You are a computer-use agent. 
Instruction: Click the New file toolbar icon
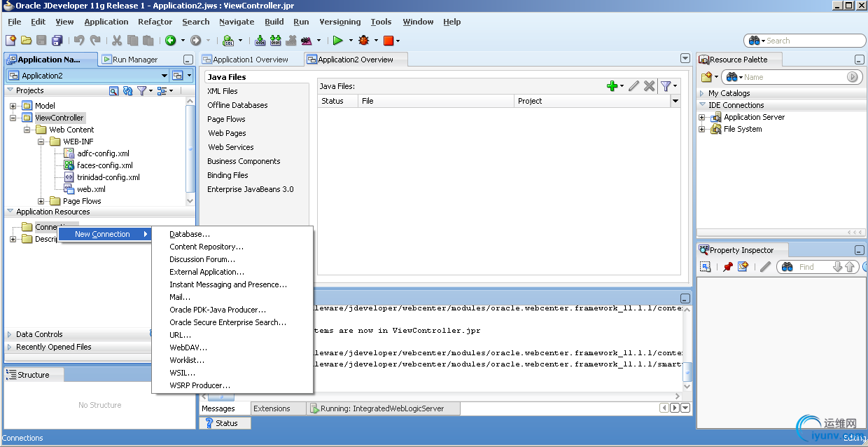point(10,41)
